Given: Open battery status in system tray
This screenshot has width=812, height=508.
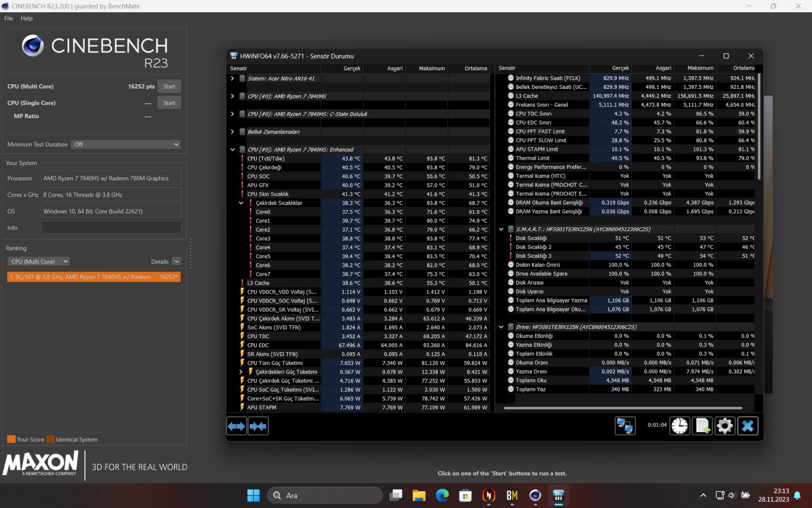Looking at the screenshot, I should click(745, 495).
